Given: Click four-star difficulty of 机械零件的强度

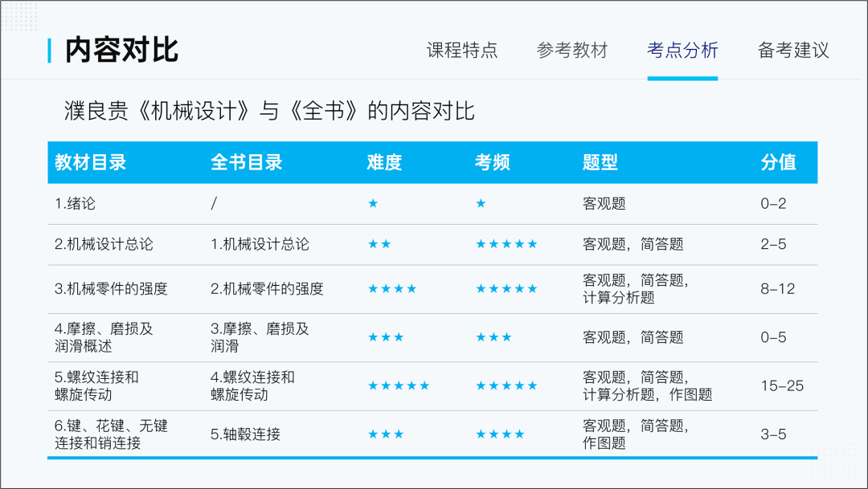Looking at the screenshot, I should (392, 289).
